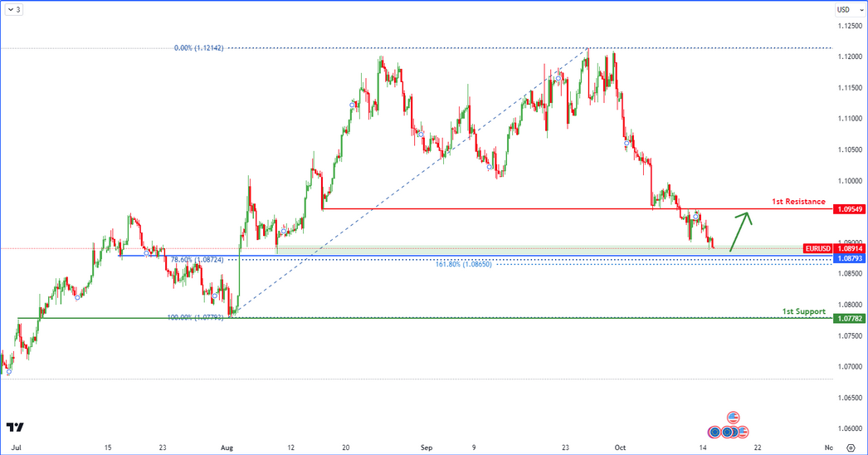This screenshot has height=455, width=868.
Task: Open the USD currency dropdown
Action: click(850, 9)
